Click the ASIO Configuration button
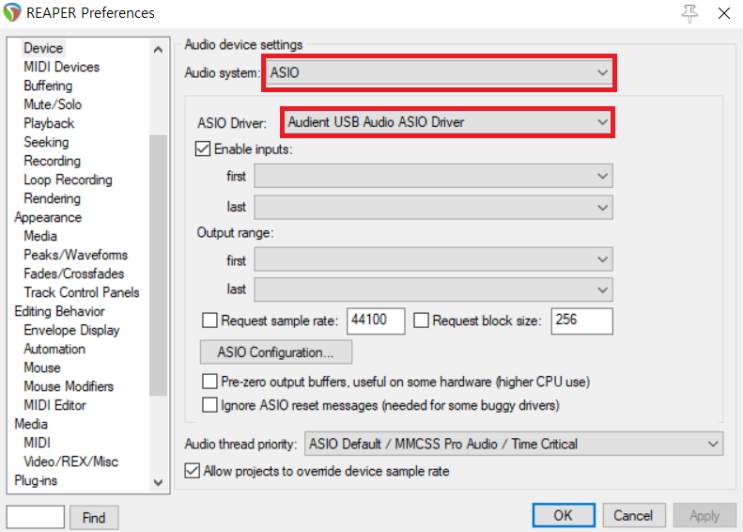This screenshot has width=743, height=532. point(276,352)
